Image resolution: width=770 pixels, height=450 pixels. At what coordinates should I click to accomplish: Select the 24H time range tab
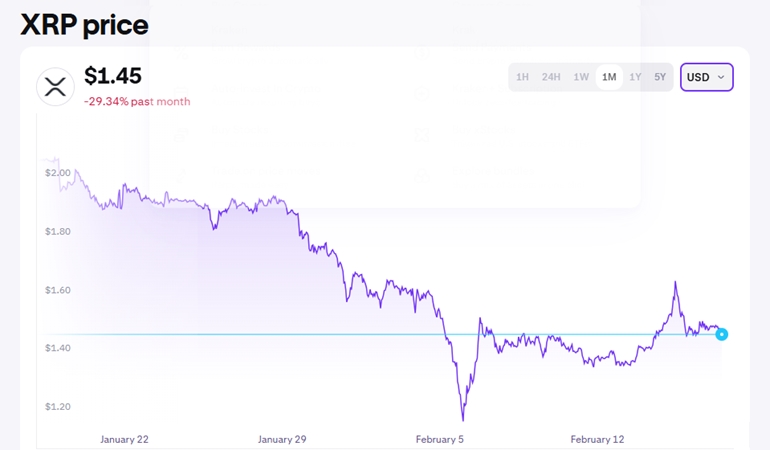pos(551,77)
